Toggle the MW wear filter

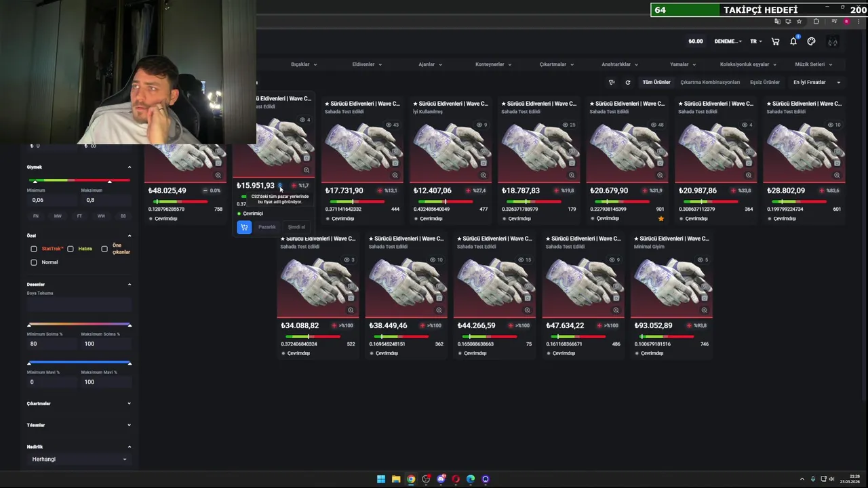point(58,216)
